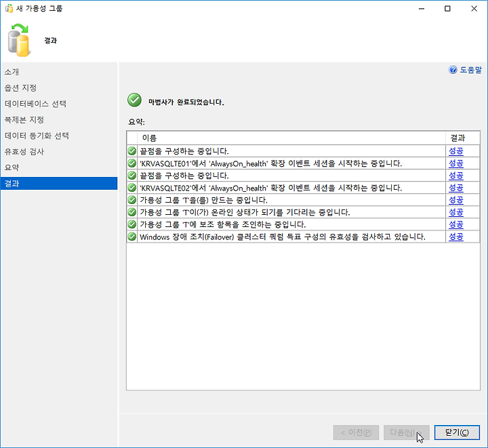This screenshot has height=448, width=488.
Task: Click green check icon for second 끝점을 구성하는 row
Action: coord(132,176)
